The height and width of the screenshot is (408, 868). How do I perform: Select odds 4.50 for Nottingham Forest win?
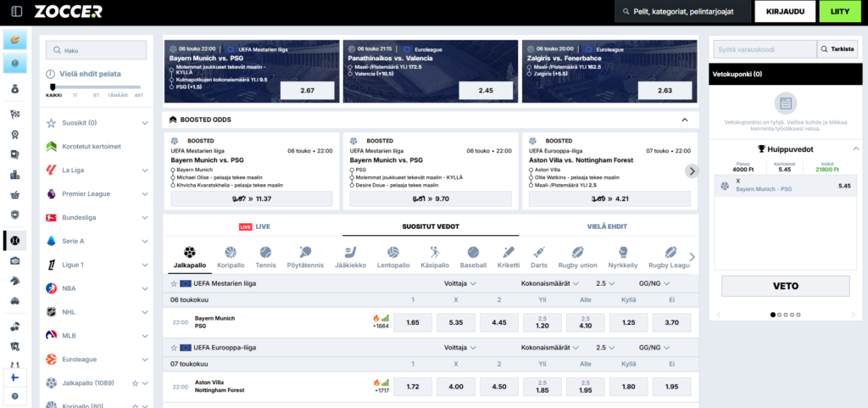499,387
